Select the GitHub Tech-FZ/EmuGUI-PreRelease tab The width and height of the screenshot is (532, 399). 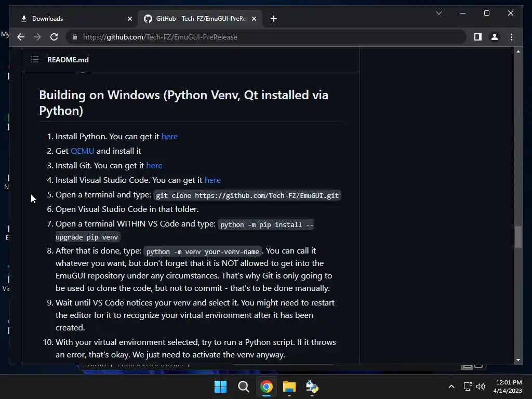pyautogui.click(x=200, y=19)
